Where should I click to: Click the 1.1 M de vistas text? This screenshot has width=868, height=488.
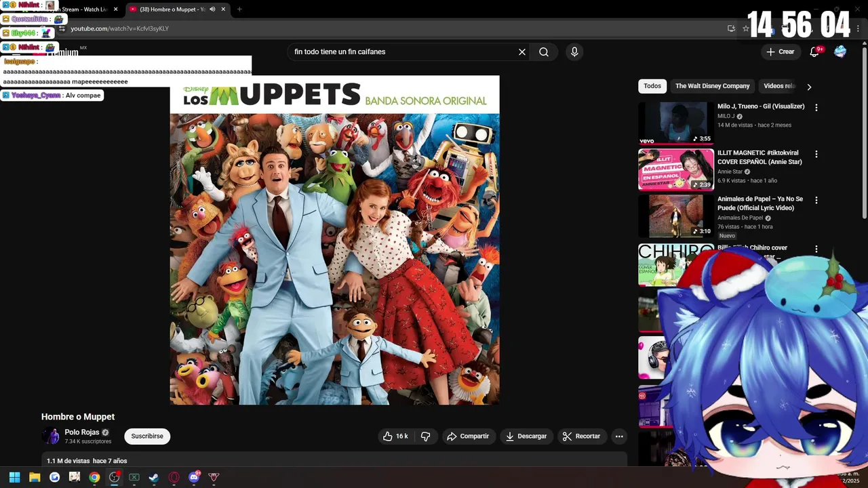68,461
